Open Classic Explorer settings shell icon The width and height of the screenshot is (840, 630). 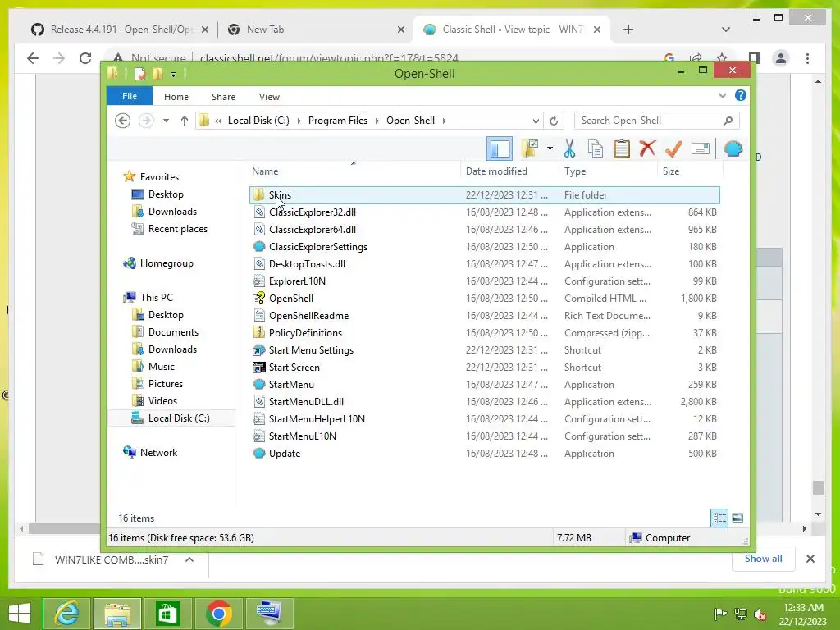click(733, 148)
